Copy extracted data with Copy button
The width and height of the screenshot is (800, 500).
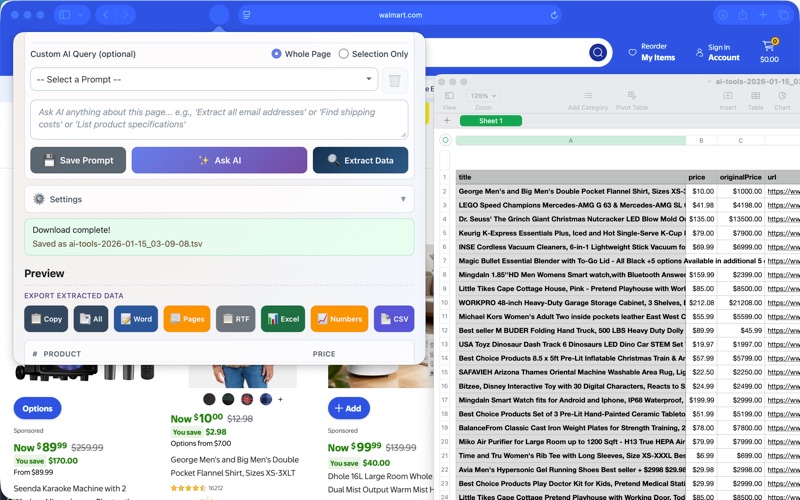click(46, 319)
